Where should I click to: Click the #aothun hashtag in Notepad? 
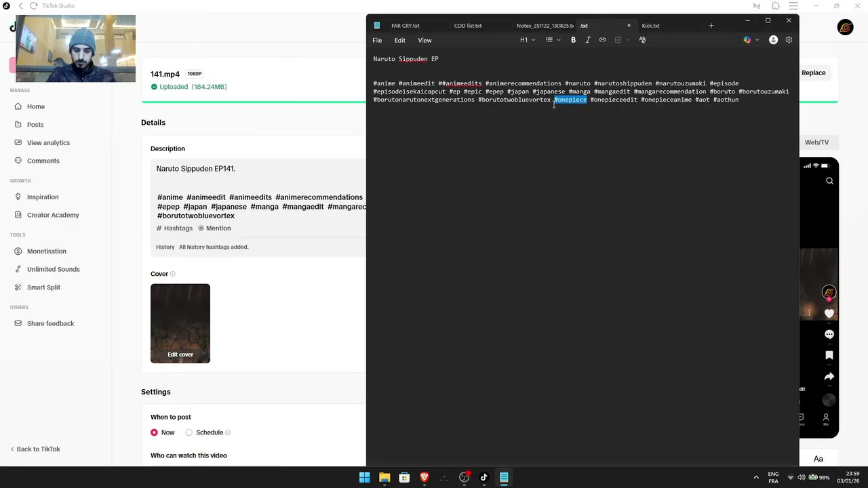(726, 100)
